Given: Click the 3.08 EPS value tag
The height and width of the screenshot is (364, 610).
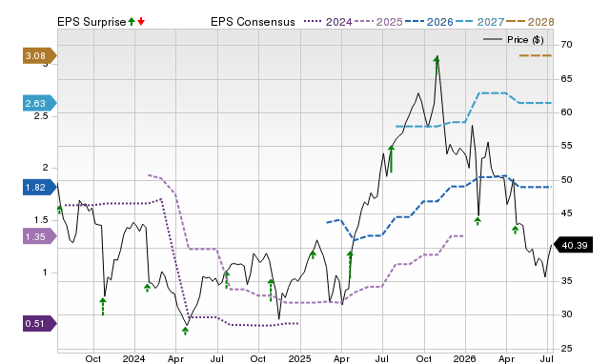Looking at the screenshot, I should pyautogui.click(x=39, y=56).
